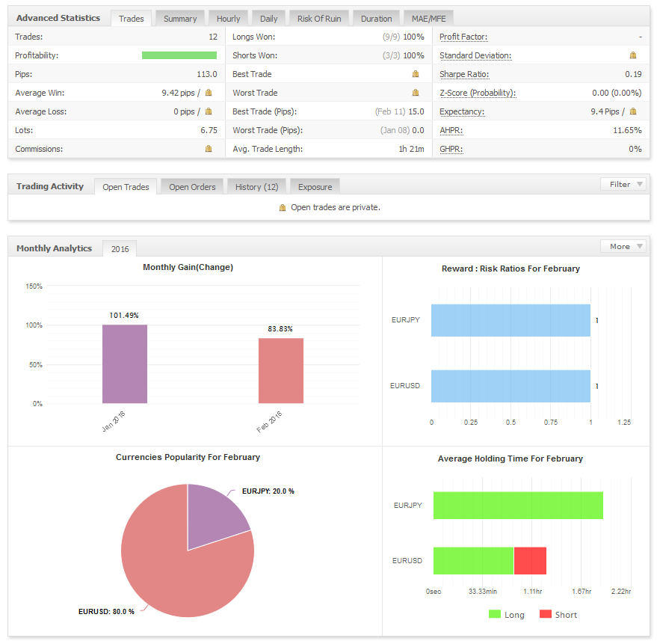Click the lock icon next to Expectancy value
This screenshot has width=657, height=644.
click(x=633, y=111)
